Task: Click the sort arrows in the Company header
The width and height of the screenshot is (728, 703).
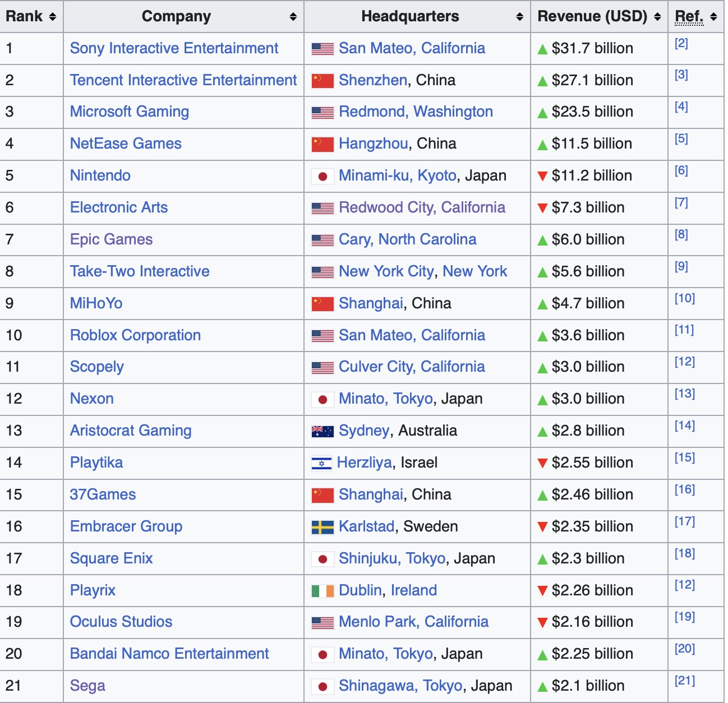Action: click(293, 17)
